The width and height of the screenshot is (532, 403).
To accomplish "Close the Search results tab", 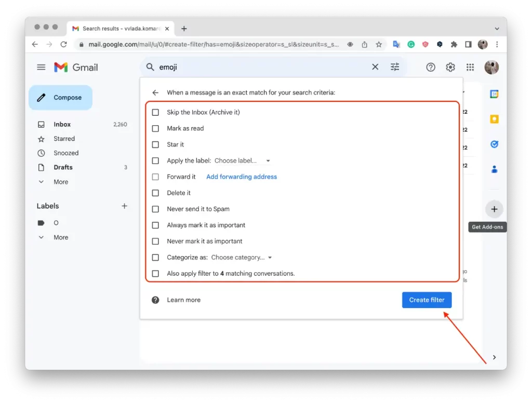I will coord(167,29).
